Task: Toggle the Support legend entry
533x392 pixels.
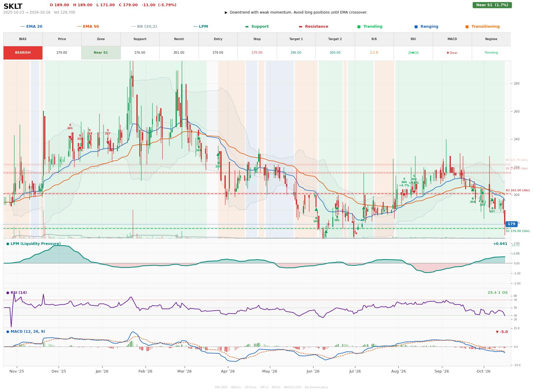Action: point(257,27)
